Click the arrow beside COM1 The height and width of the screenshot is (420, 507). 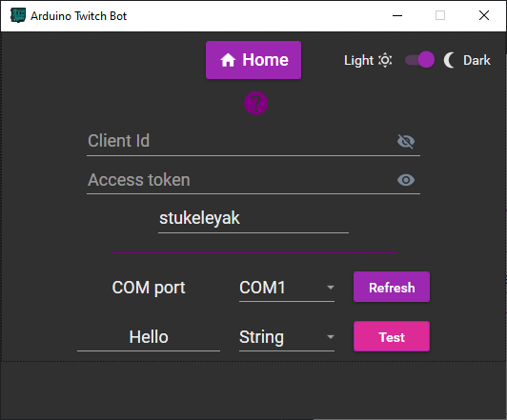330,288
